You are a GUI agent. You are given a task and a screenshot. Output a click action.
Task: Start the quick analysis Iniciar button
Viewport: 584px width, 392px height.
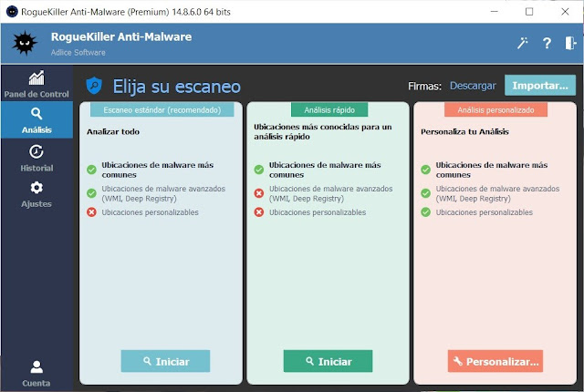(x=328, y=361)
